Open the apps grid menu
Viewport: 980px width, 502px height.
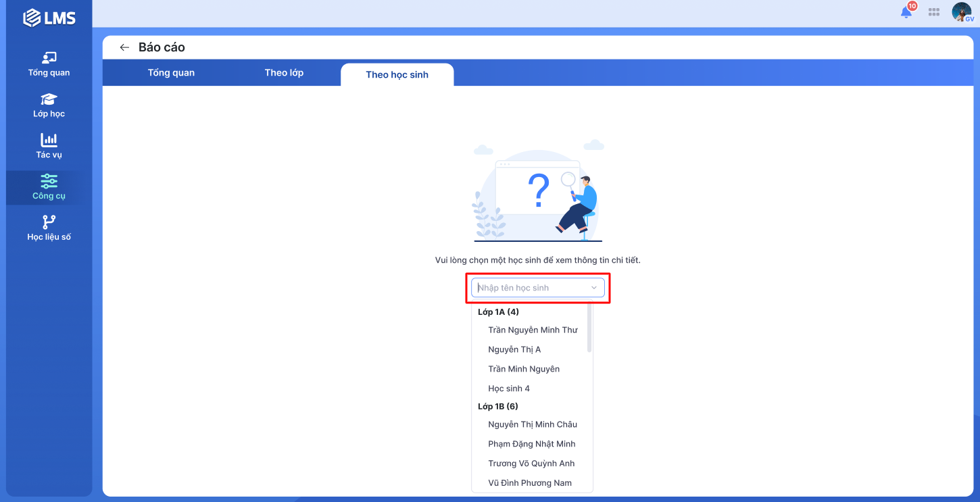click(934, 12)
